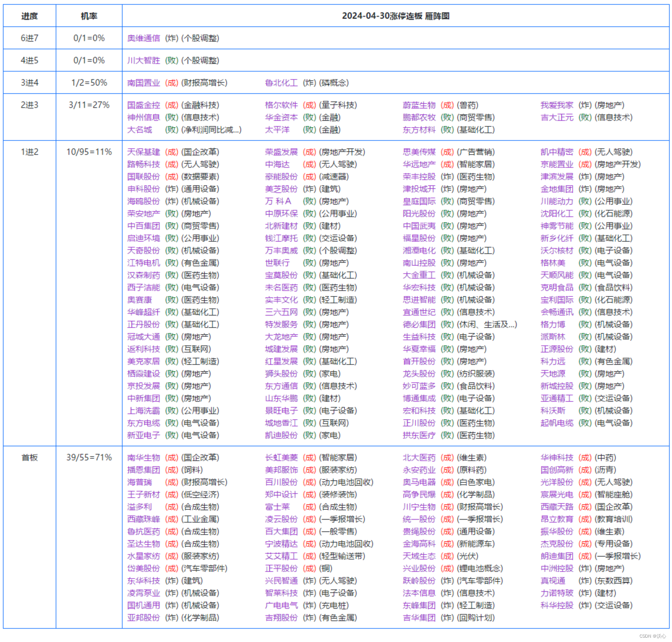Click 德必集团 stock name
Image resolution: width=672 pixels, height=642 pixels.
[x=419, y=324]
